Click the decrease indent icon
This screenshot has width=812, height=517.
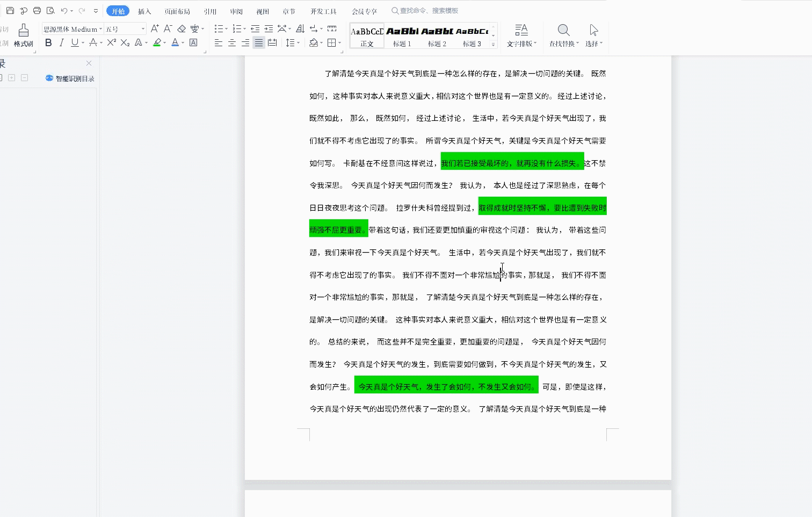click(255, 28)
